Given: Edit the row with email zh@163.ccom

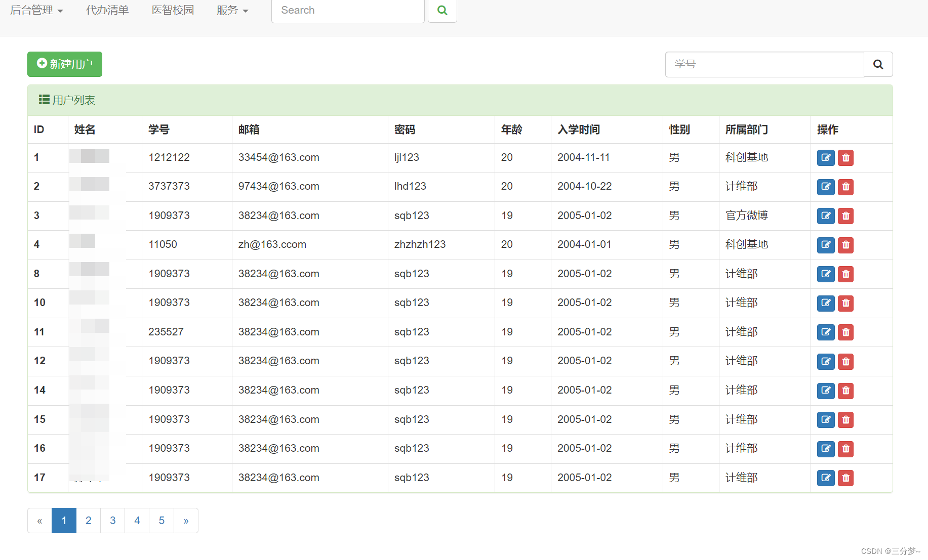Looking at the screenshot, I should coord(825,245).
